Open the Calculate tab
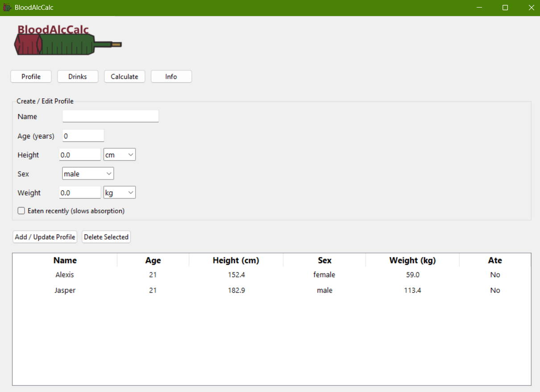The image size is (540, 392). point(124,77)
